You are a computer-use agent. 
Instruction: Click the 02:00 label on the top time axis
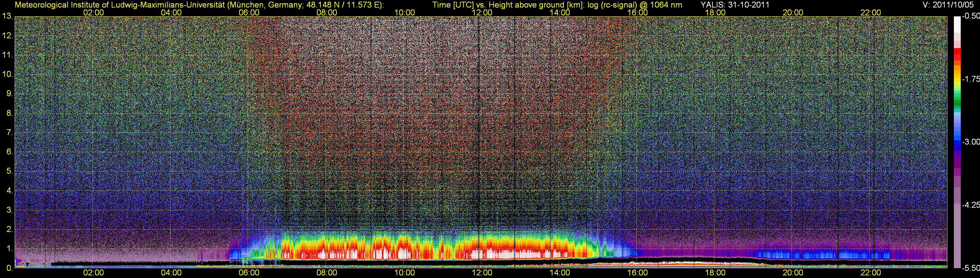coord(93,12)
